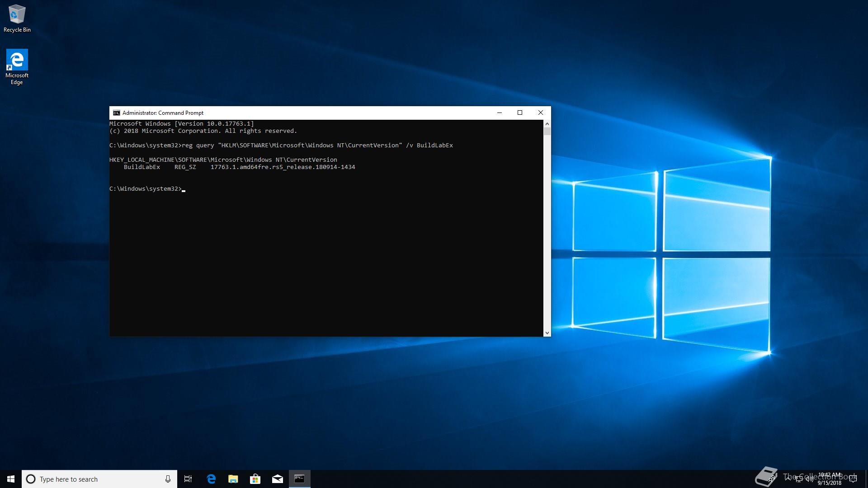Click the Type here to search box
Image resolution: width=868 pixels, height=488 pixels.
coord(99,479)
